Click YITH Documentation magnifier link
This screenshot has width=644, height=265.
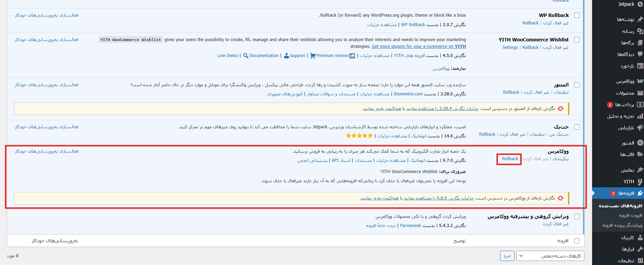(x=261, y=56)
